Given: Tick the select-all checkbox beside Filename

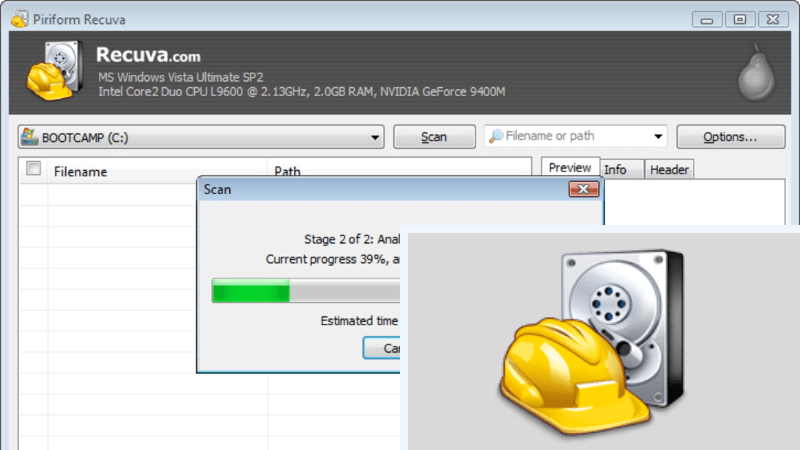Looking at the screenshot, I should 34,170.
